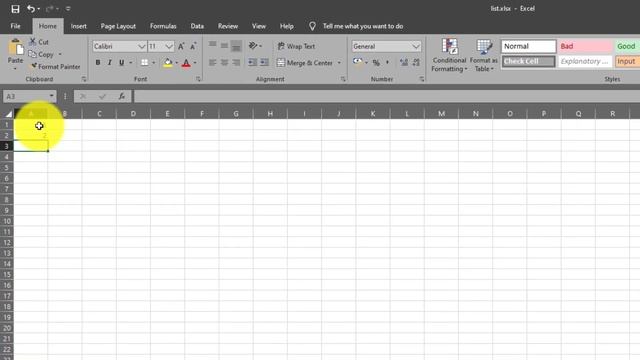Copy the selected cell
The height and width of the screenshot is (360, 640).
(41, 54)
